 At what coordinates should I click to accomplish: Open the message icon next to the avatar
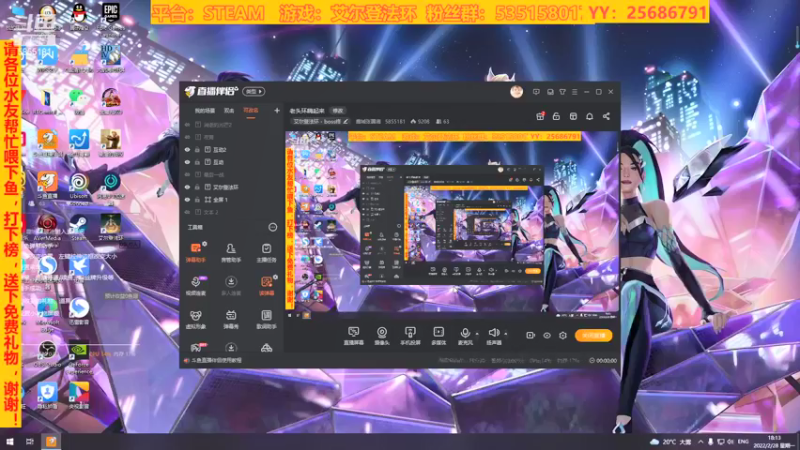point(536,92)
